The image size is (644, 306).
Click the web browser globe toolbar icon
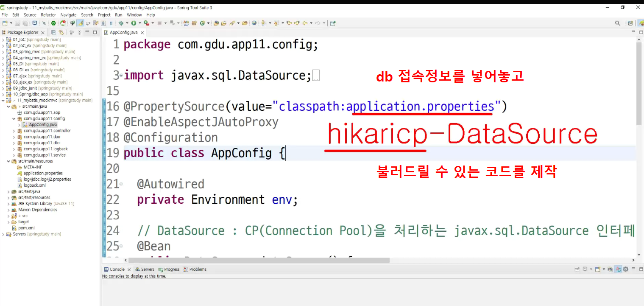[254, 23]
